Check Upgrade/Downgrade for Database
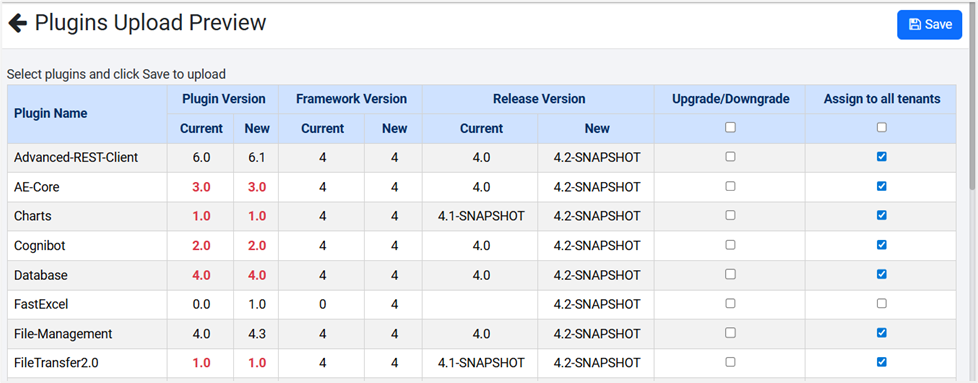The image size is (978, 383). pyautogui.click(x=730, y=274)
